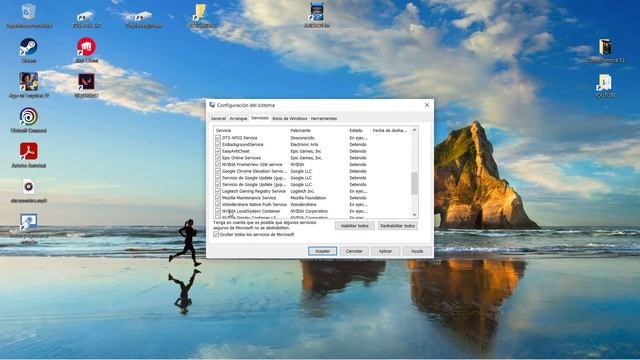
Task: Click the EasyAntiCheat service name
Action: tap(236, 151)
